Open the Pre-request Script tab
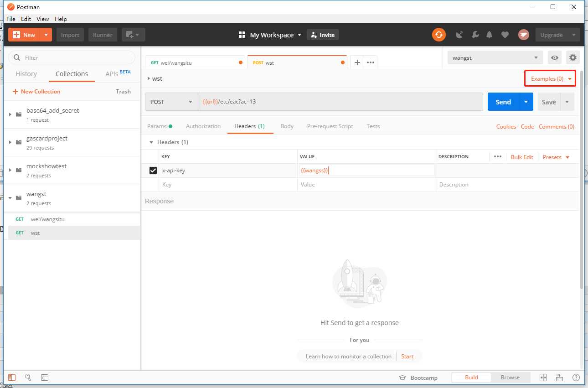The height and width of the screenshot is (388, 588). click(x=330, y=126)
